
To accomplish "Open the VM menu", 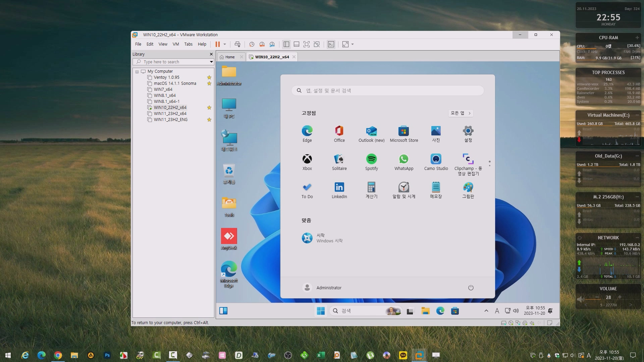I will 176,44.
